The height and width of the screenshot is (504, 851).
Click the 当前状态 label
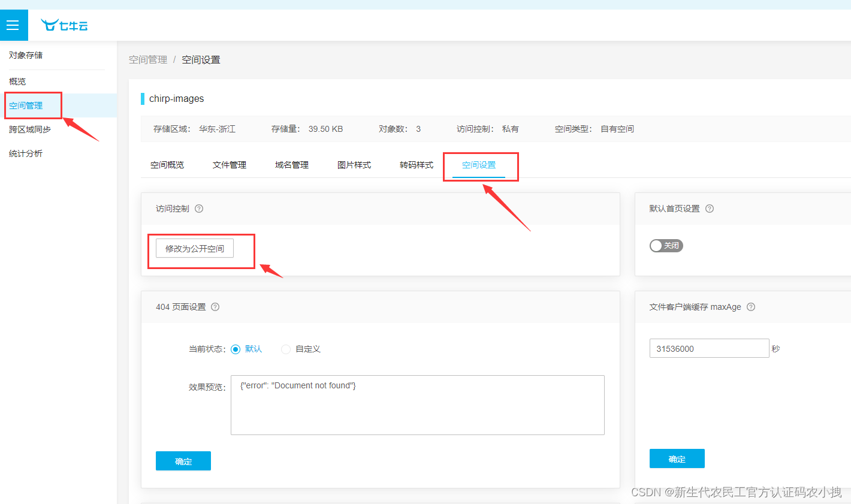[x=206, y=349]
